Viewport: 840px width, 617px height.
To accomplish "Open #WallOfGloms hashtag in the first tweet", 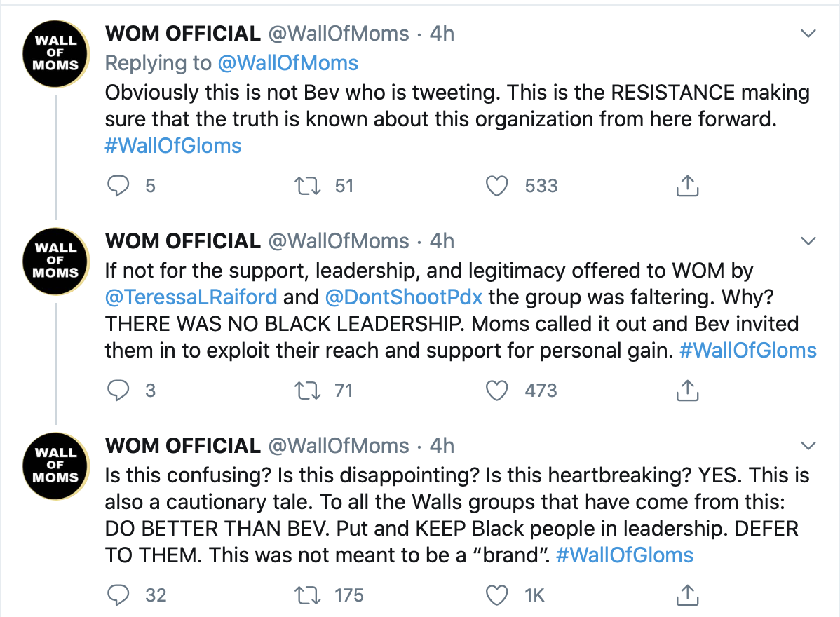I will (173, 146).
